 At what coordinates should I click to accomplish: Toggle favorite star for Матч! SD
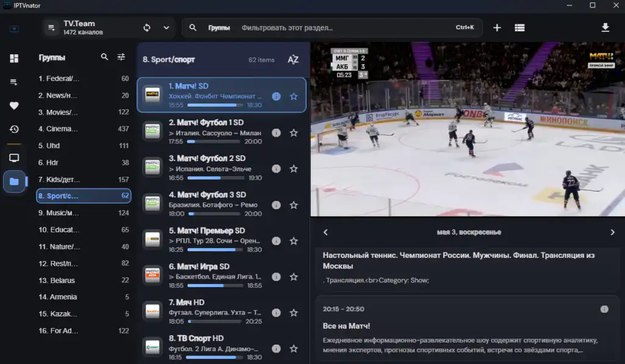[x=294, y=96]
